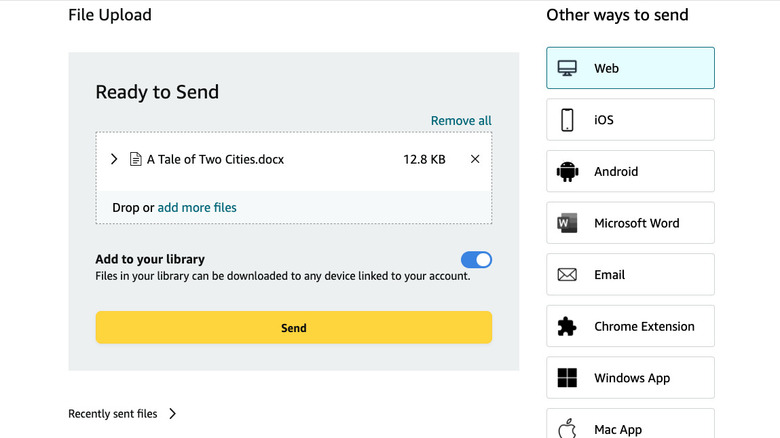Click the Windows App logo icon
Screen dimensions: 780x438
(x=567, y=378)
